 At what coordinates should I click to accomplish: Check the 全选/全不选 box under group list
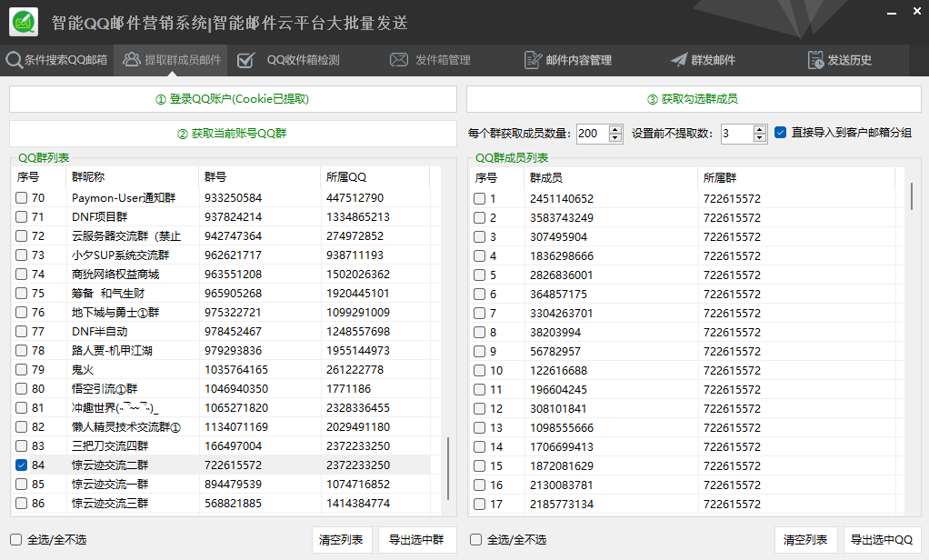tap(16, 539)
